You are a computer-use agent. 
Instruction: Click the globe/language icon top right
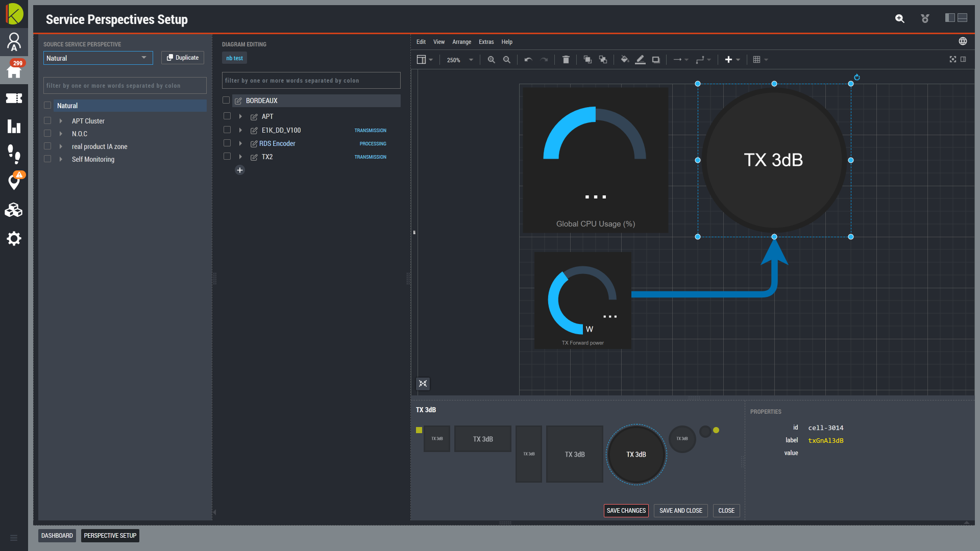click(x=963, y=41)
